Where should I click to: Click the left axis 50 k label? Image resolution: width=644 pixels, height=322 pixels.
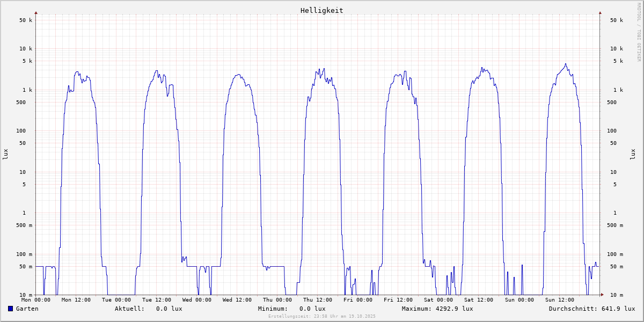point(25,20)
